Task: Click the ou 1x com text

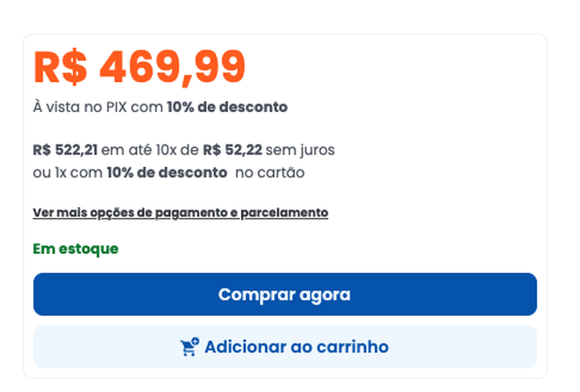Action: 67,172
